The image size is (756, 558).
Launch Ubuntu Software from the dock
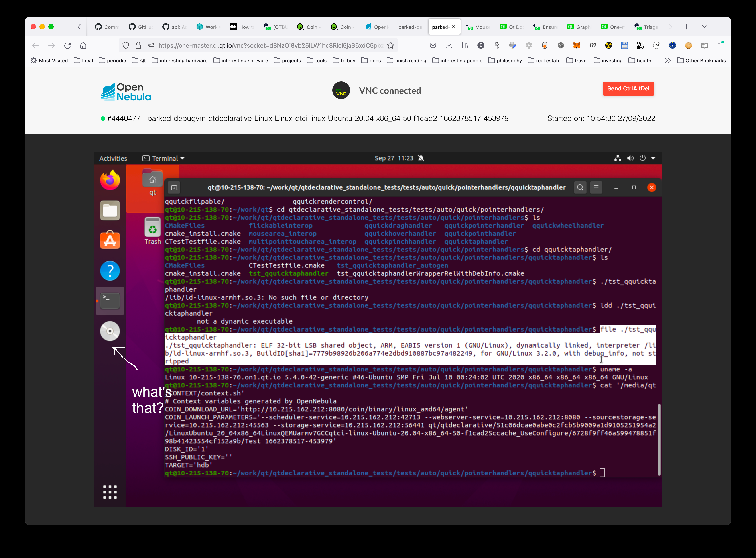[110, 240]
